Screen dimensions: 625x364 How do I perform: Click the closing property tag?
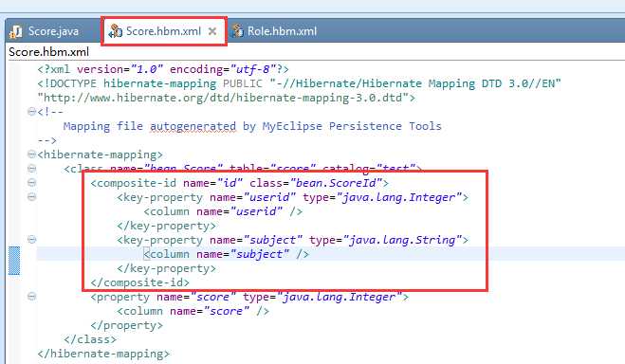127,325
